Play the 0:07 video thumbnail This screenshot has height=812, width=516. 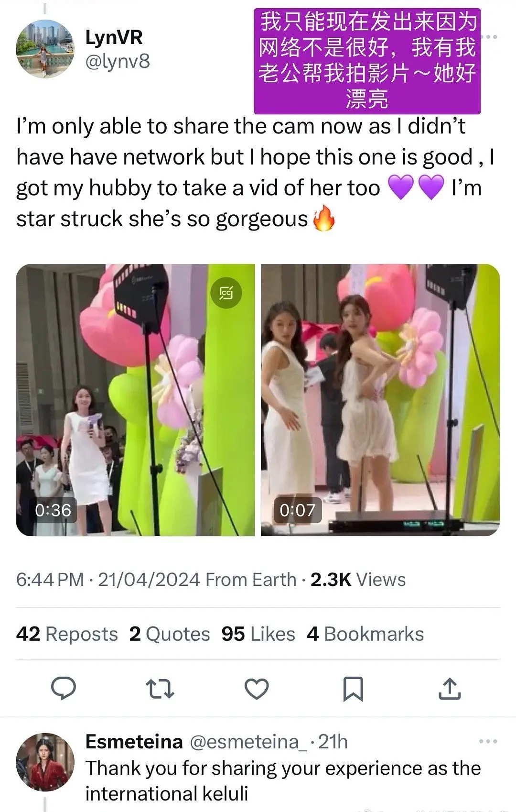[x=380, y=400]
